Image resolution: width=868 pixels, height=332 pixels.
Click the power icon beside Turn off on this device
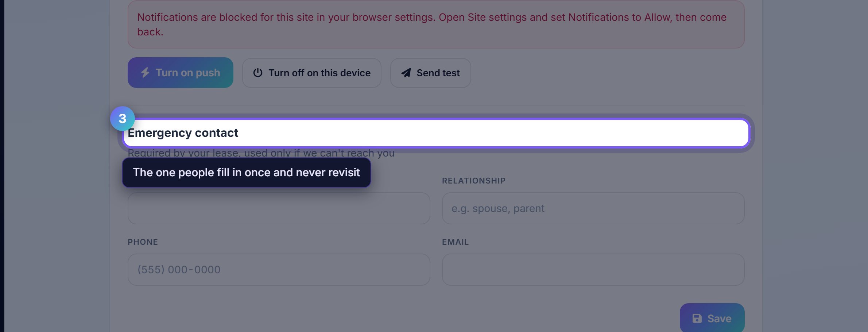point(258,73)
